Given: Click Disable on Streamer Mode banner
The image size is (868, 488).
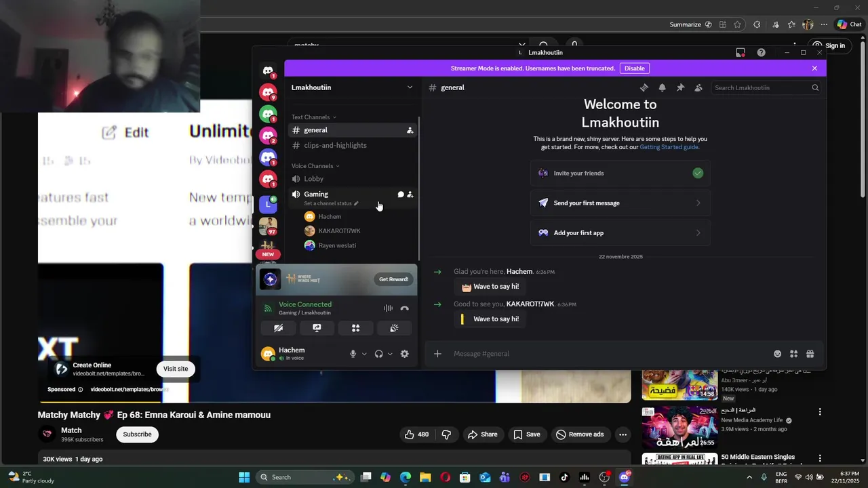Looking at the screenshot, I should (635, 68).
